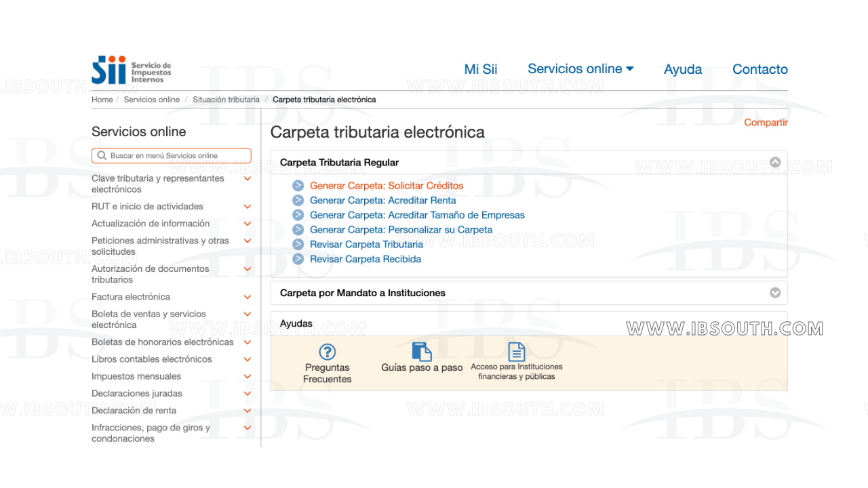The height and width of the screenshot is (488, 868).
Task: Expand Factura electrónica in the sidebar
Action: (x=248, y=298)
